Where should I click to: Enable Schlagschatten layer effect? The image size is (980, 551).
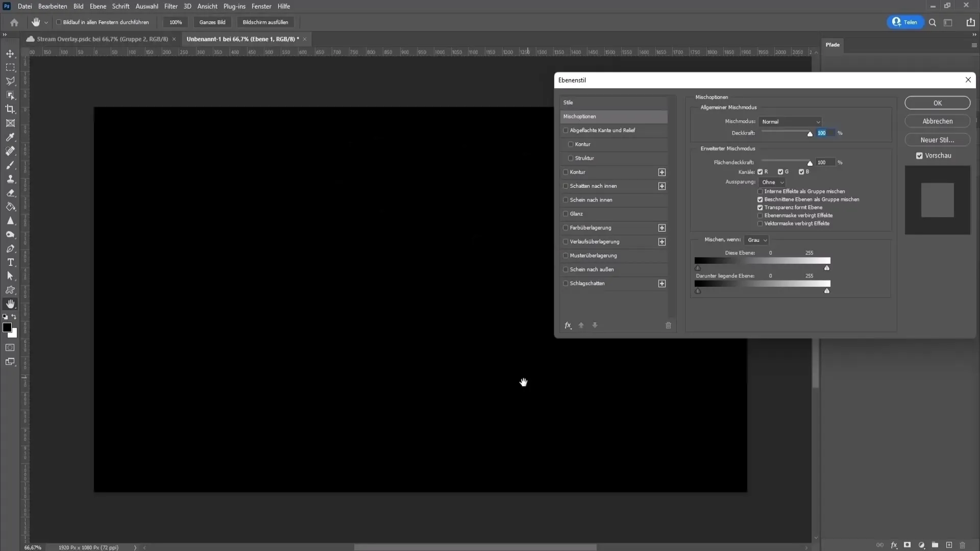coord(566,283)
